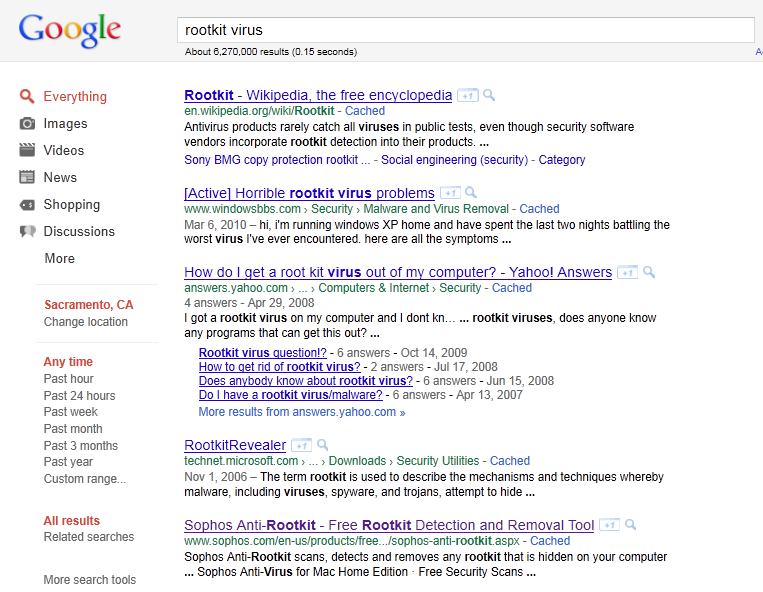This screenshot has height=592, width=763.
Task: Filter results to Past year
Action: (68, 462)
